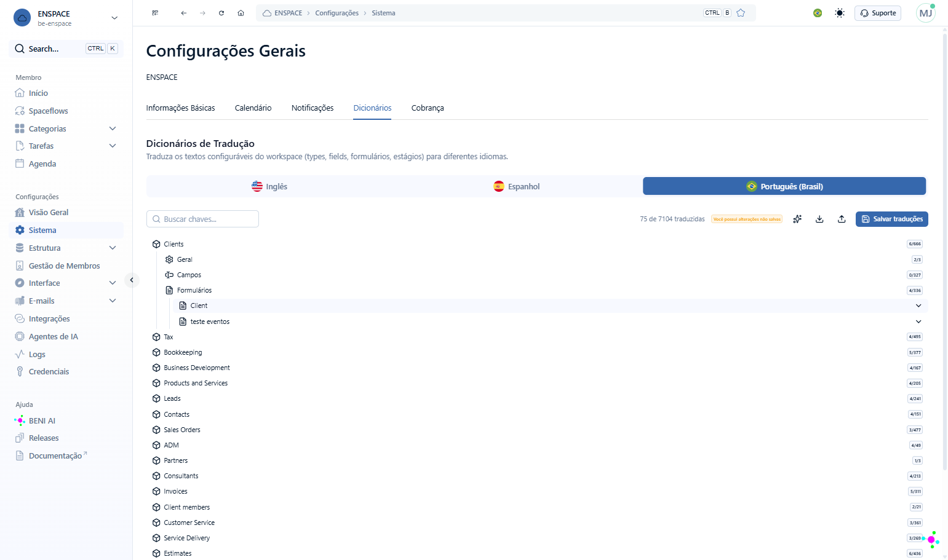Expand the Tarefas submenu chevron

(x=113, y=146)
